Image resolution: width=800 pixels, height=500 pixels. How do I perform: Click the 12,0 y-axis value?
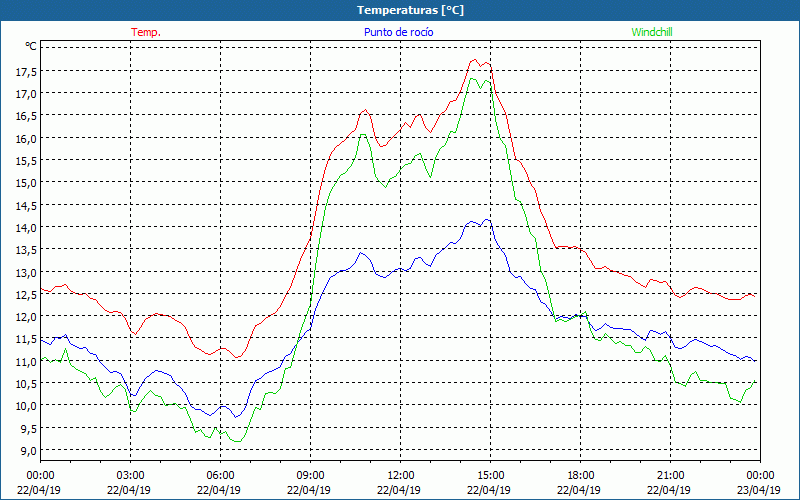click(x=27, y=317)
